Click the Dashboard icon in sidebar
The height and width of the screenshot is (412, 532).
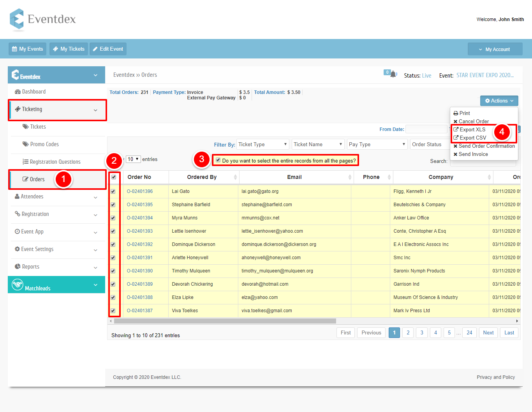tap(18, 92)
